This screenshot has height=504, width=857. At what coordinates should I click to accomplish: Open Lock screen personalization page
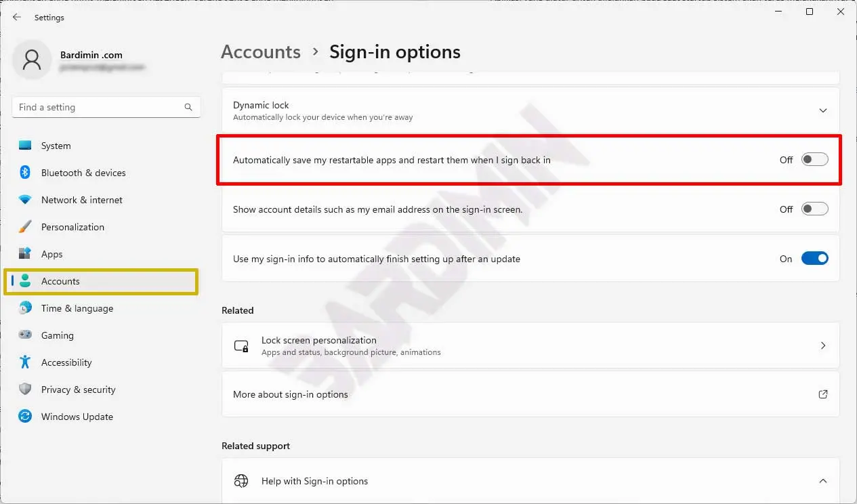point(530,345)
